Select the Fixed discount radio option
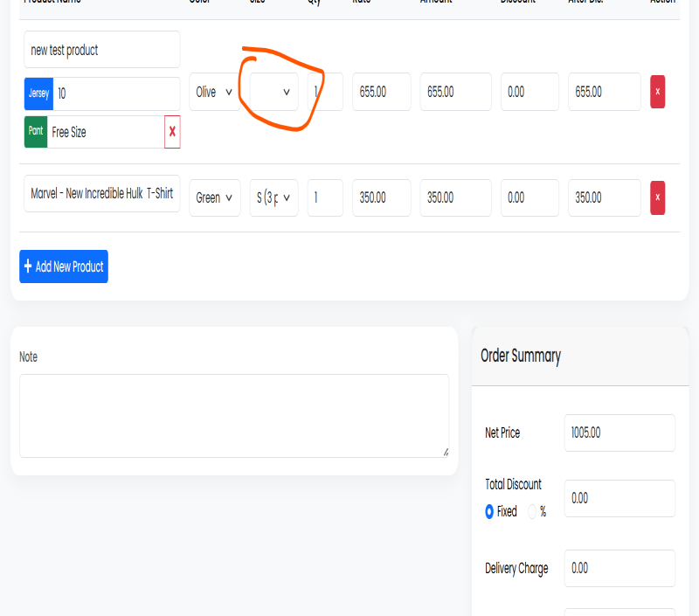 click(x=489, y=511)
